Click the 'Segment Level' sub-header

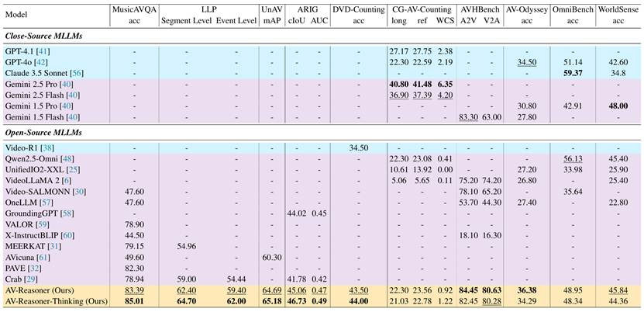(185, 22)
